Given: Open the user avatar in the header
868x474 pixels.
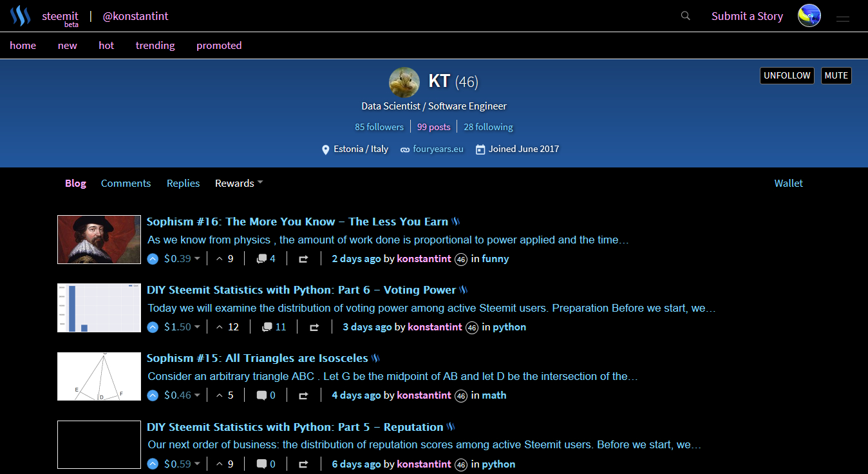Looking at the screenshot, I should click(809, 15).
